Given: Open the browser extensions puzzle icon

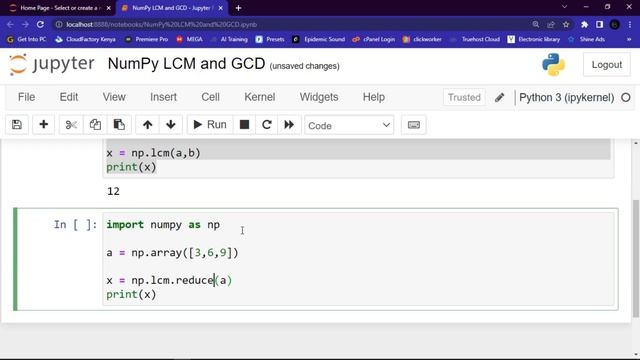Looking at the screenshot, I should pos(584,24).
